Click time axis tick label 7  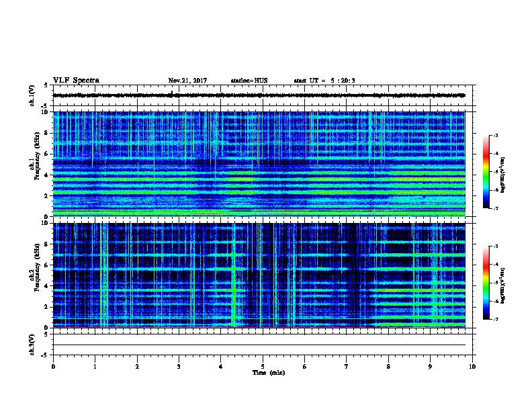click(x=347, y=367)
